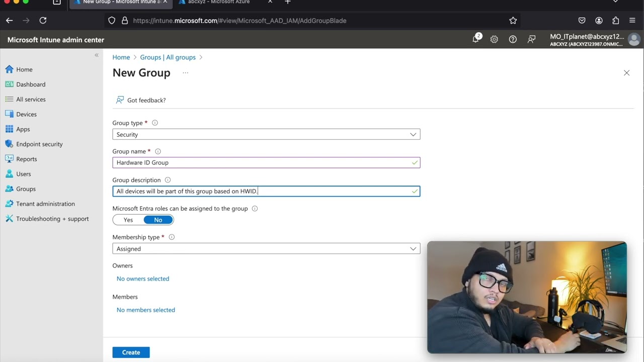Open the tab list chevron in the browser
The image size is (644, 362).
[615, 2]
